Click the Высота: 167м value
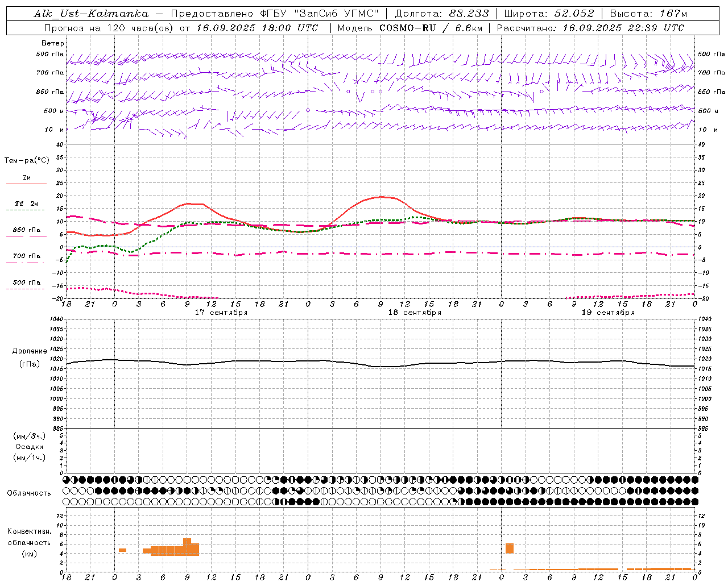Screen dimensions: 728x582 (648, 14)
